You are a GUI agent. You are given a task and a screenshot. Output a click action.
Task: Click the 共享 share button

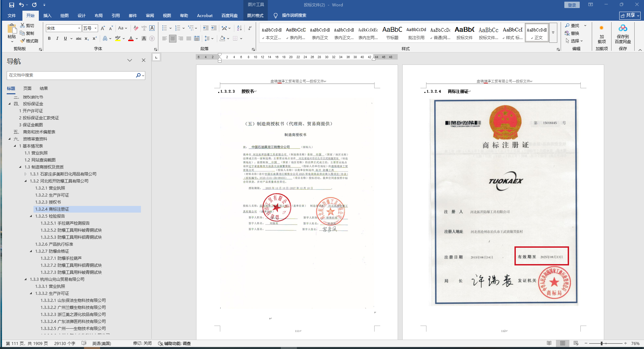[x=630, y=15]
